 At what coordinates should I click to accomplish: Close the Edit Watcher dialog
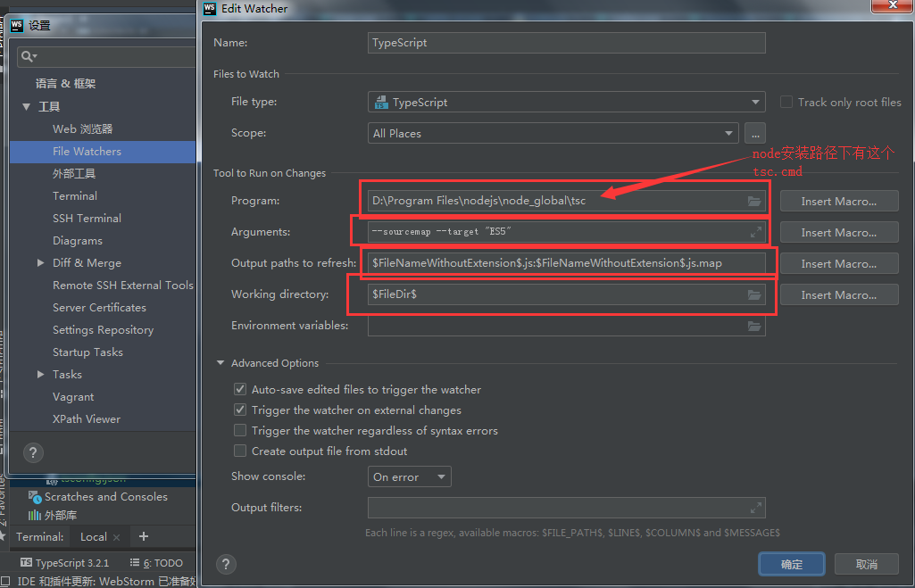(x=893, y=5)
